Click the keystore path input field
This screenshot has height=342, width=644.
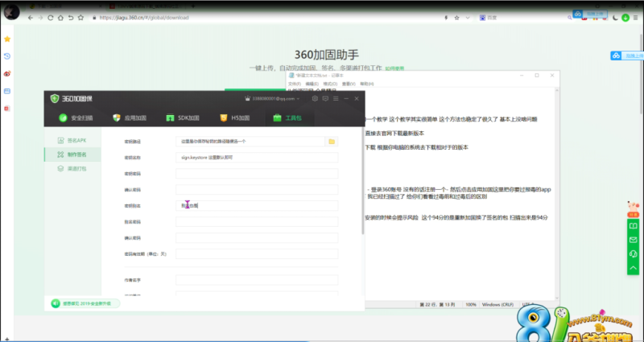[250, 142]
